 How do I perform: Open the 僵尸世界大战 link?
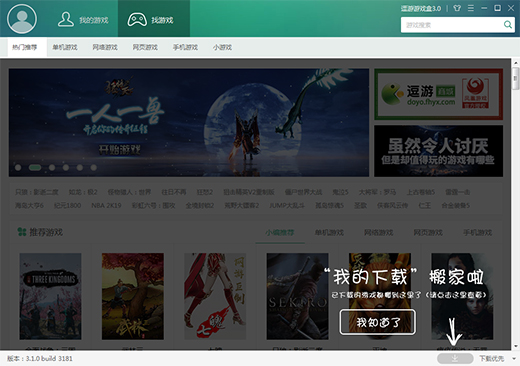click(x=303, y=192)
